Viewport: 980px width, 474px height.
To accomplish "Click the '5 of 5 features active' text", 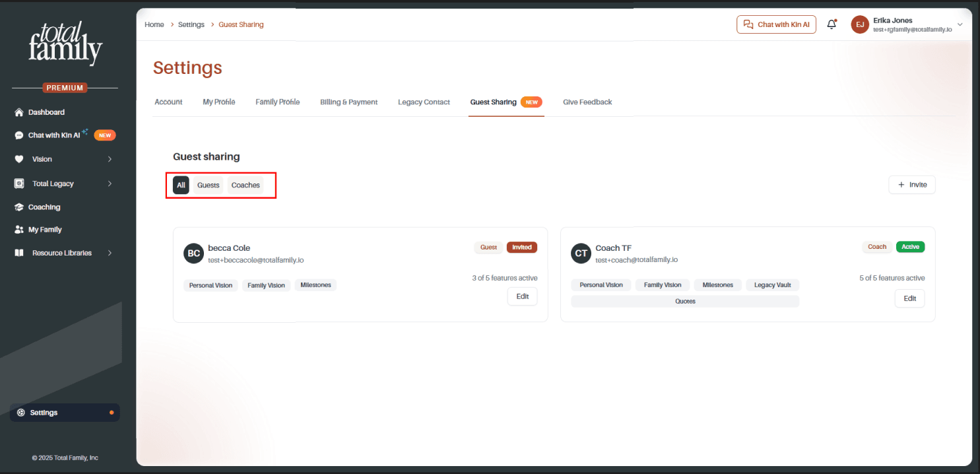I will 892,278.
